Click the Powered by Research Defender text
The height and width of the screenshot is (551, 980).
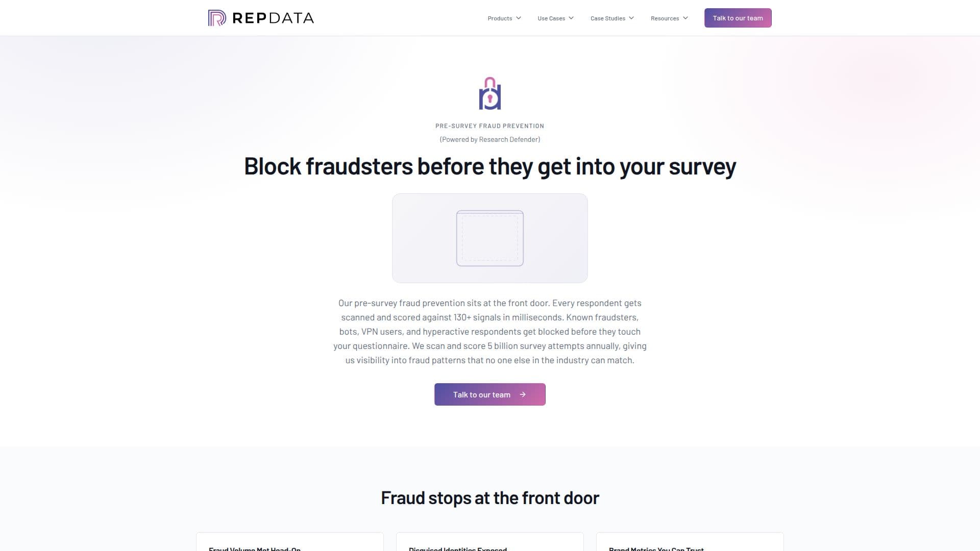click(490, 139)
